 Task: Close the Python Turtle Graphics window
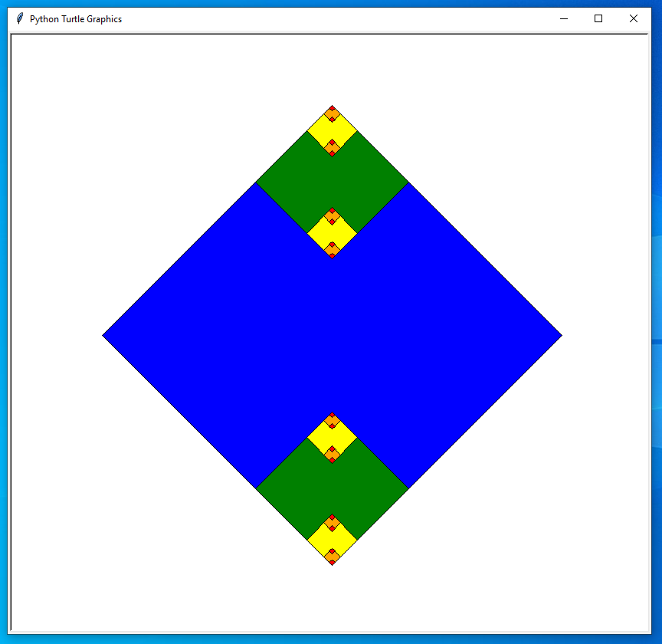pyautogui.click(x=634, y=18)
